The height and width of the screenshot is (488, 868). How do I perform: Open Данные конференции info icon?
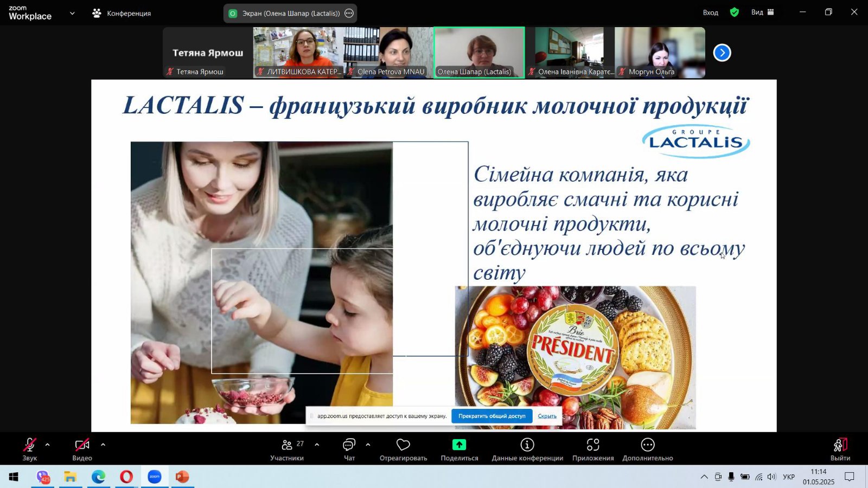(x=527, y=445)
